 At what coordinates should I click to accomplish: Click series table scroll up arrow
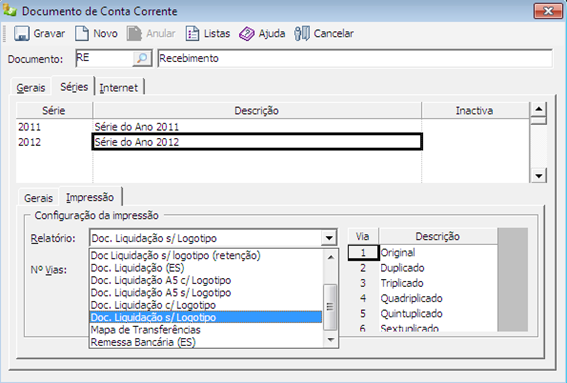(539, 109)
